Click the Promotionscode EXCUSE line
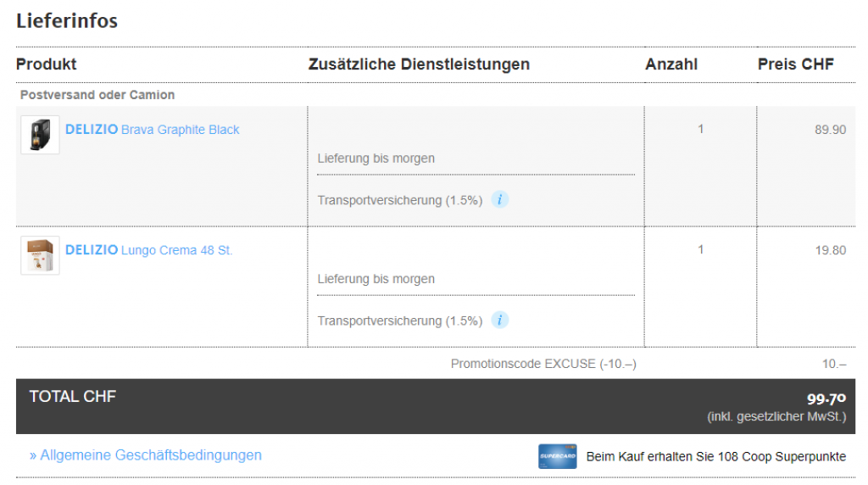Viewport: 868px width, 485px height. 543,364
